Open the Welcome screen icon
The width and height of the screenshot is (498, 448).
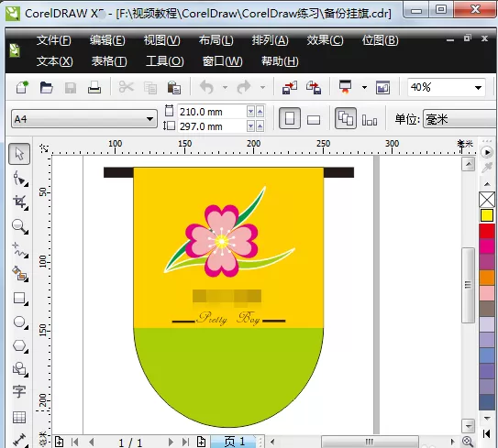[x=382, y=87]
